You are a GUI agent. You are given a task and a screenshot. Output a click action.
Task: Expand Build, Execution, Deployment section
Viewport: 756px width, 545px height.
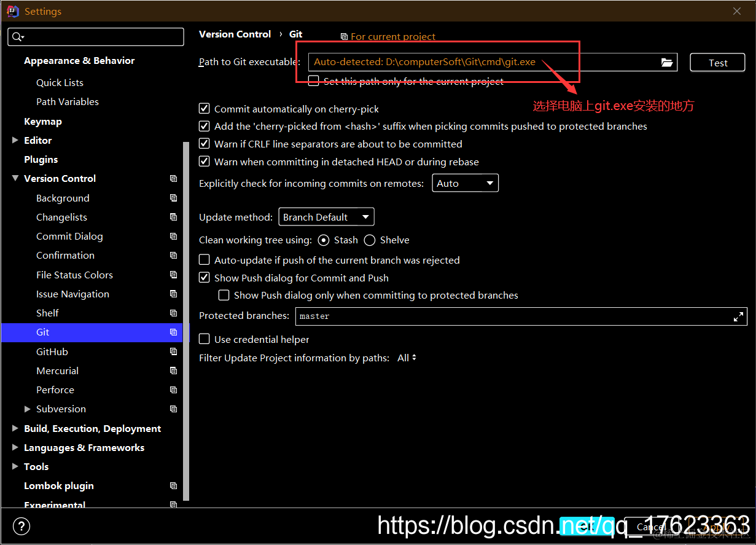click(x=15, y=428)
